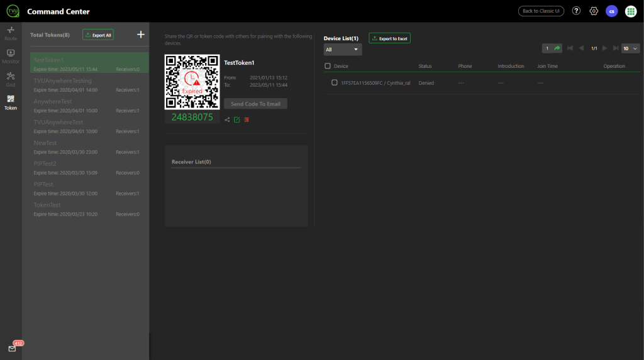Click the To date 2023/05/11 15:44
Viewport: 644px width, 360px height.
tap(269, 85)
